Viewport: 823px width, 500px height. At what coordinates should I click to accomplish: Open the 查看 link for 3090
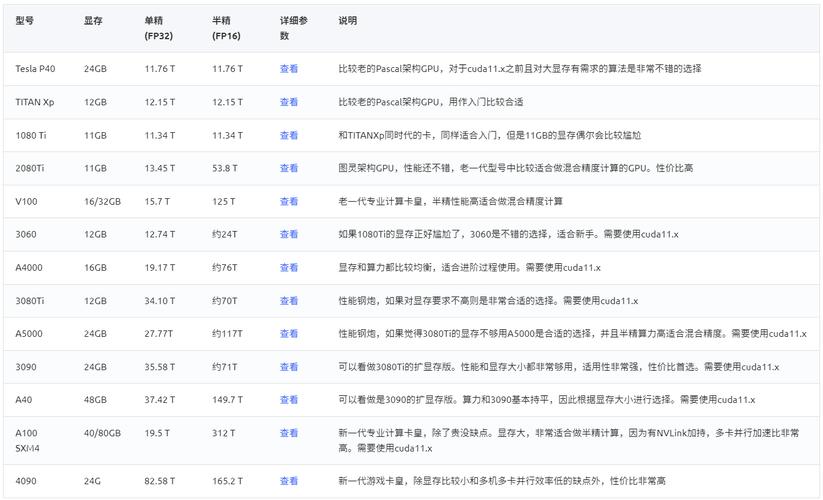(x=289, y=367)
